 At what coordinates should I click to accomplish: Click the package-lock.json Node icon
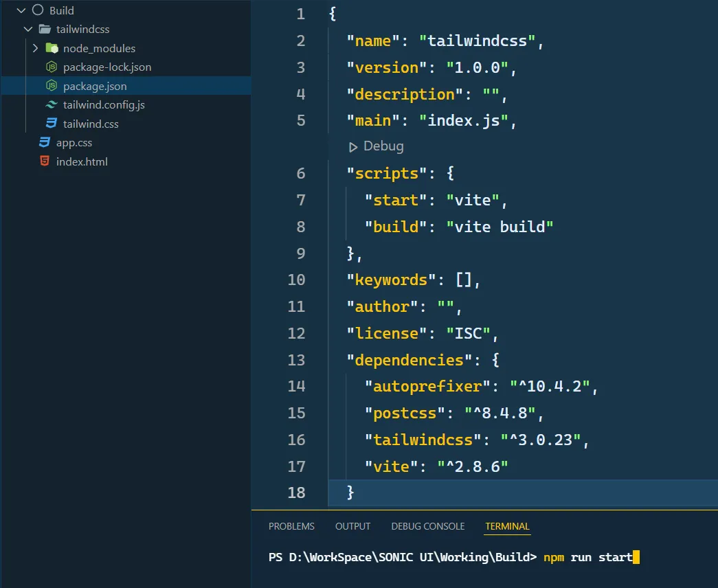(52, 67)
